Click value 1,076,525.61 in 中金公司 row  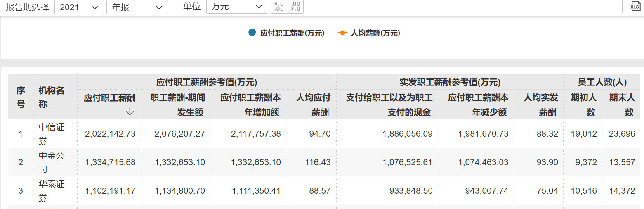point(408,162)
